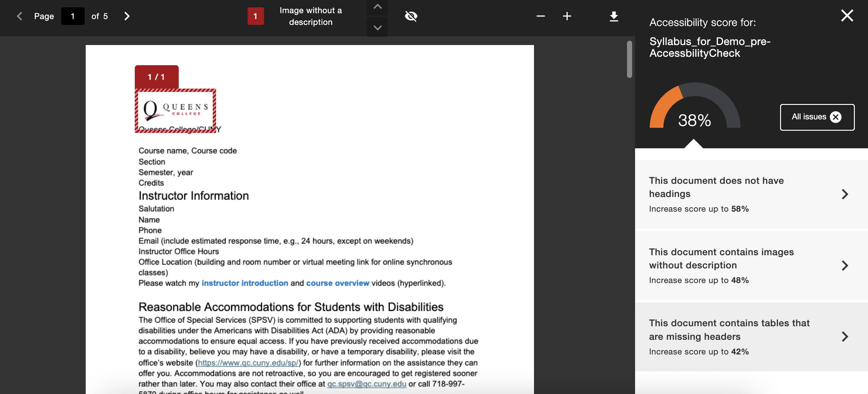
Task: Click the 'Increase score up to 42%' text
Action: click(699, 352)
